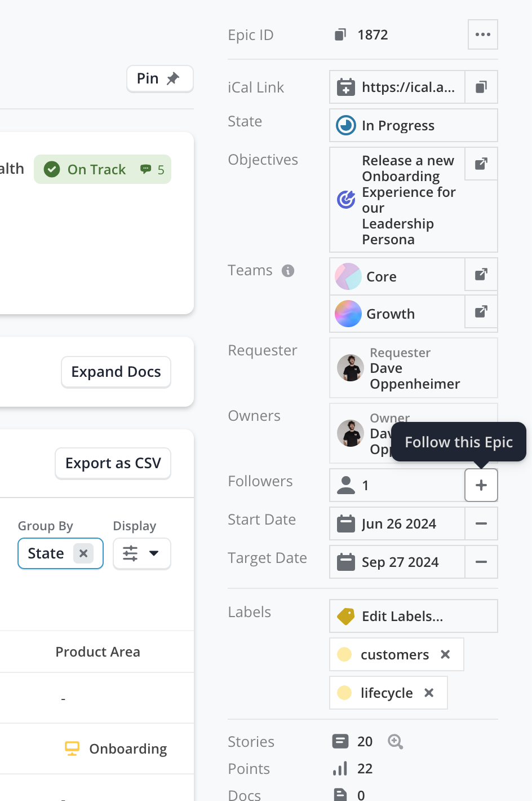Clear the Start Date with minus button
The width and height of the screenshot is (532, 801).
tap(481, 523)
